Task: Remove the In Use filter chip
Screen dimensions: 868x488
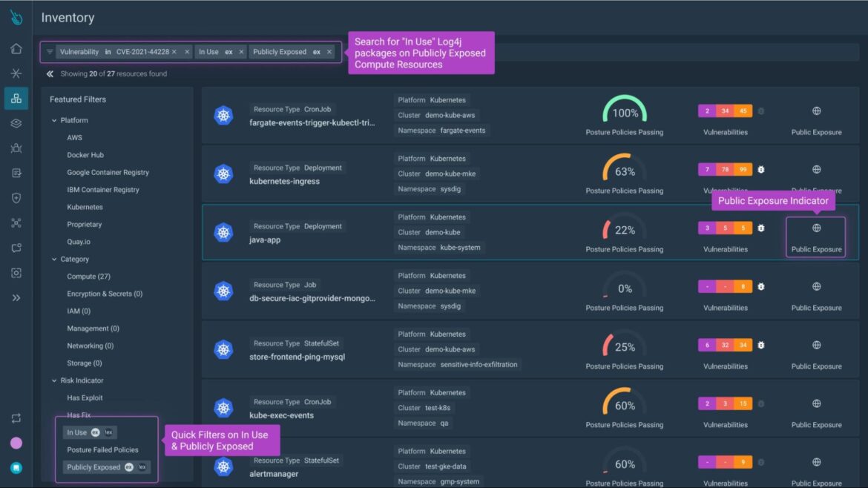Action: tap(241, 52)
